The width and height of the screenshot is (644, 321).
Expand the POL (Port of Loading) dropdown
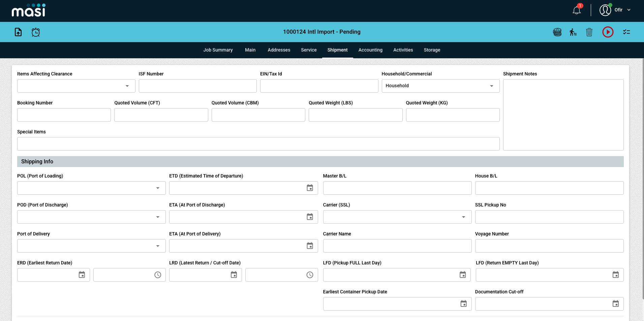158,188
